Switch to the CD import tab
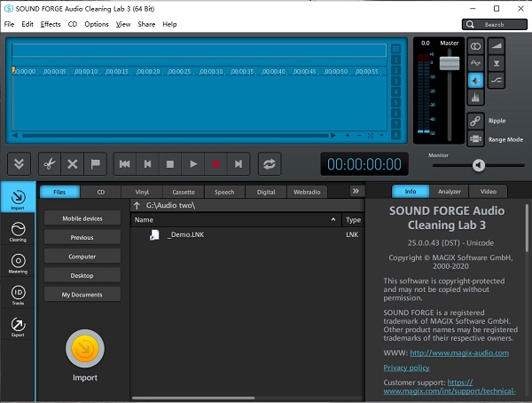This screenshot has height=403, width=532. pyautogui.click(x=101, y=192)
